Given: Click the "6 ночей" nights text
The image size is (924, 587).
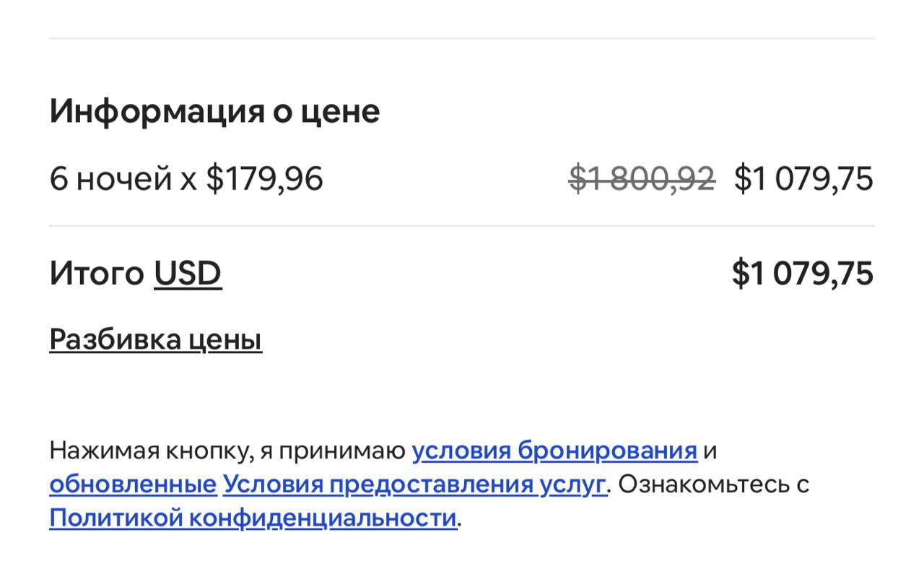Looking at the screenshot, I should 110,178.
